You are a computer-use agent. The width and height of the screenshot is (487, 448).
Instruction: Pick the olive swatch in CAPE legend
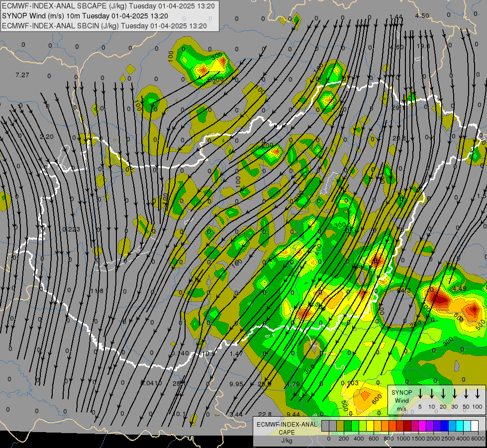340,426
